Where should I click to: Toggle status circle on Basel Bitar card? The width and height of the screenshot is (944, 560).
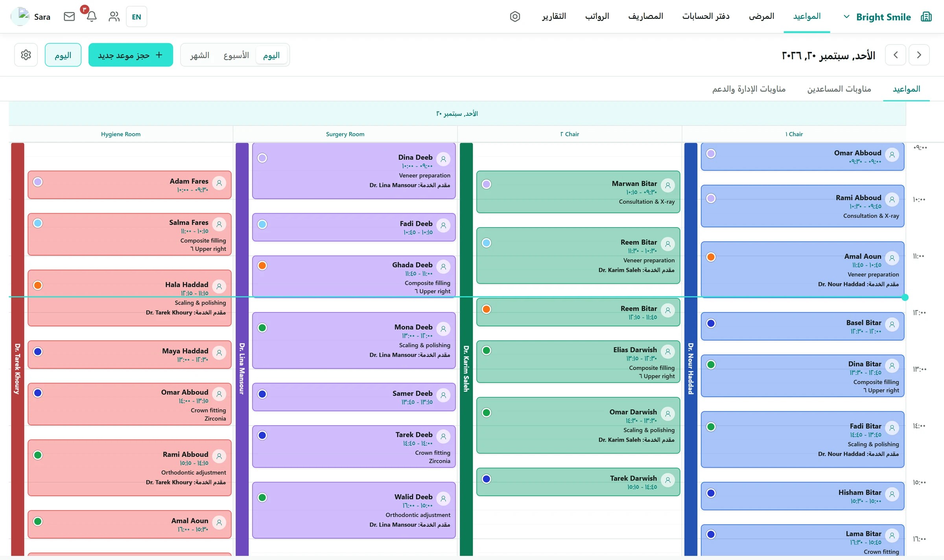click(711, 323)
